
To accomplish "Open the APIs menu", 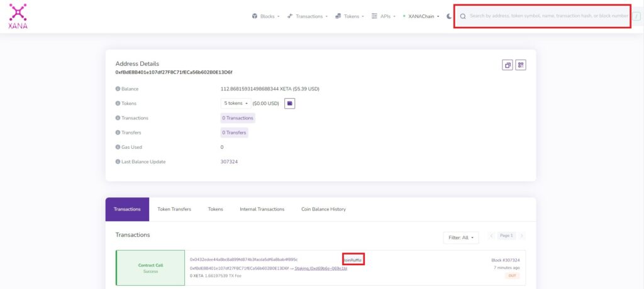I will 383,16.
